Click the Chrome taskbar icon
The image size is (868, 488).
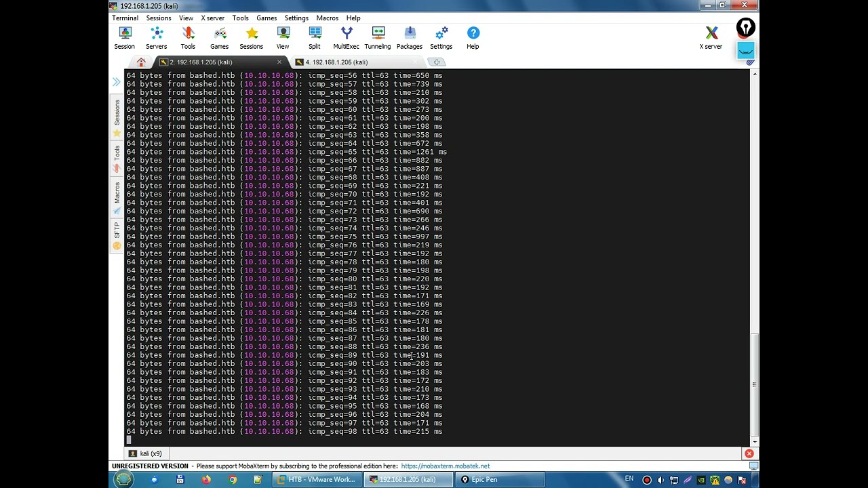click(233, 480)
